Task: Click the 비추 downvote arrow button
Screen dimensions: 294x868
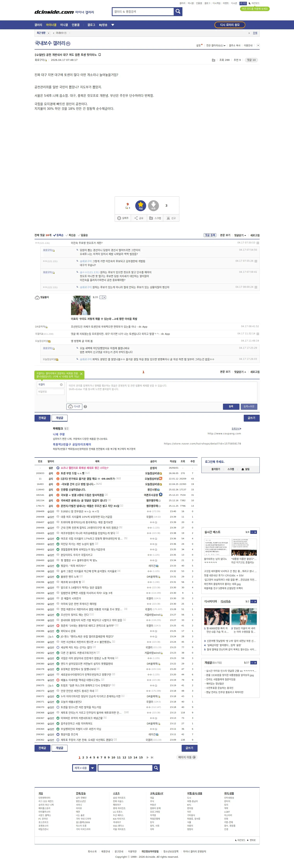Action: pos(153,206)
